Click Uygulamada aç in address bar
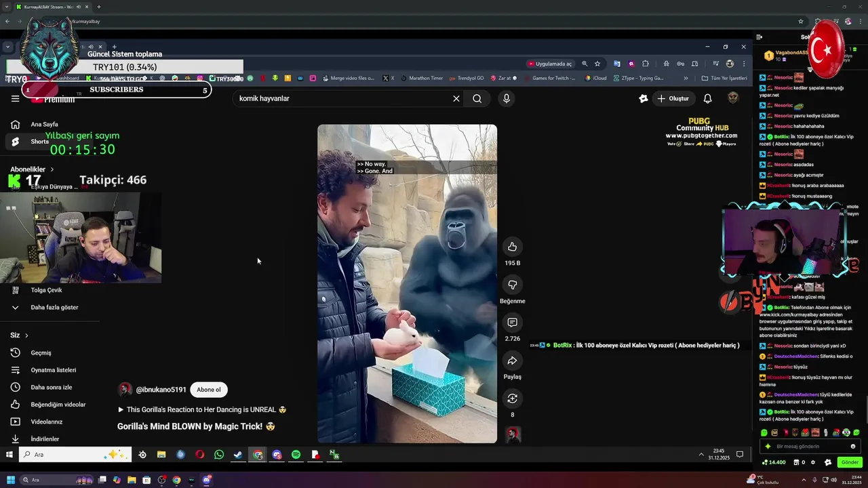The image size is (868, 488). coord(549,64)
